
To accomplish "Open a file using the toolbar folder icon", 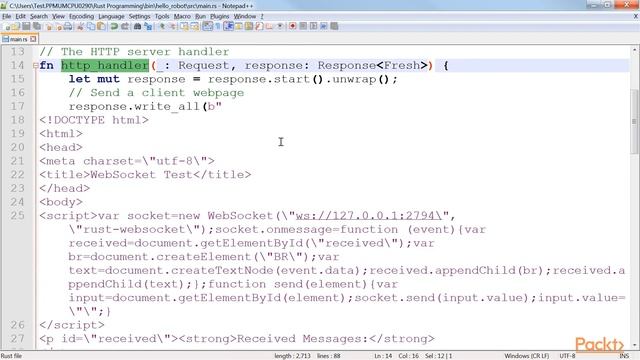I will tap(16, 27).
